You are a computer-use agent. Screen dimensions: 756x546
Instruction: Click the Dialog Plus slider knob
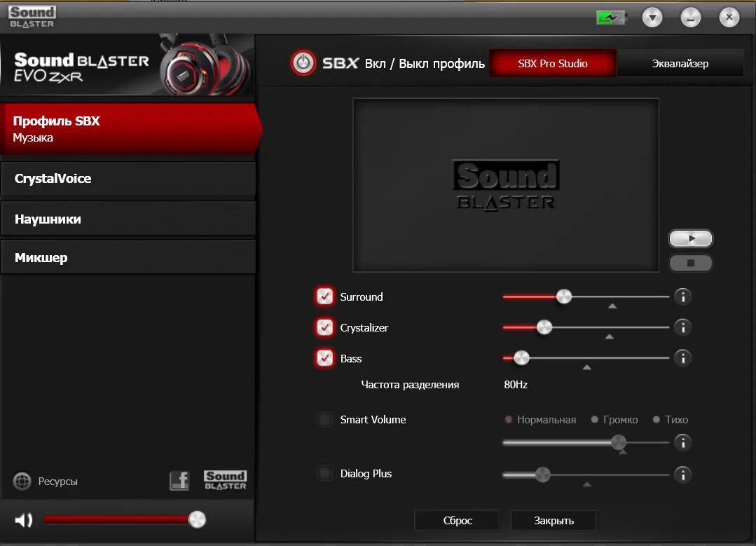542,475
